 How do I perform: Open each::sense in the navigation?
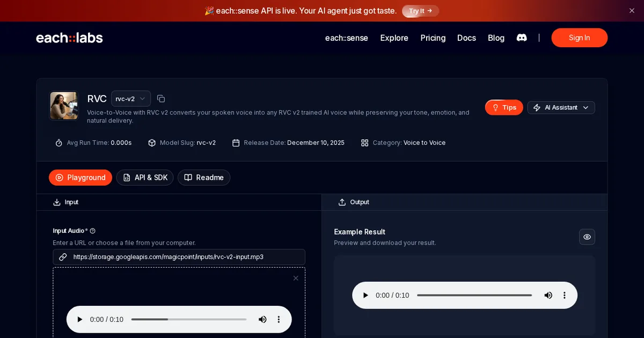tap(347, 38)
